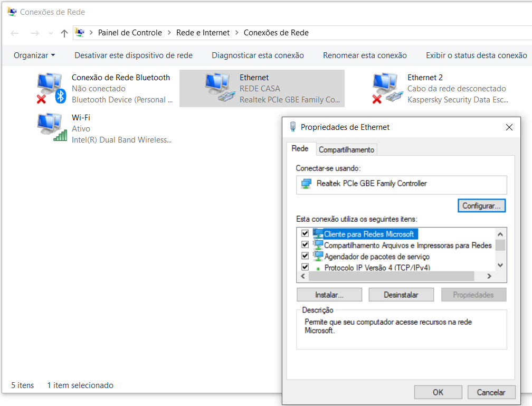Select the Ethernet adapter icon
This screenshot has height=406, width=532.
click(220, 88)
